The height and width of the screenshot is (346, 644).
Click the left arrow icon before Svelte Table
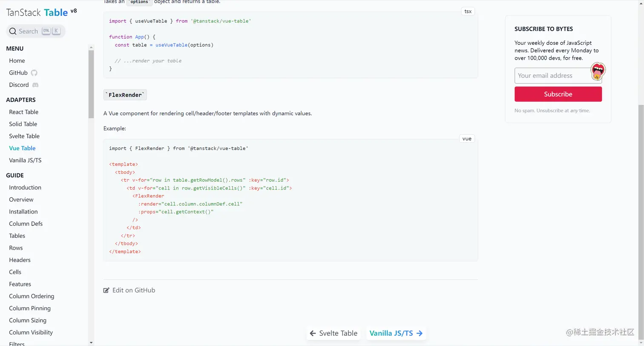point(313,333)
